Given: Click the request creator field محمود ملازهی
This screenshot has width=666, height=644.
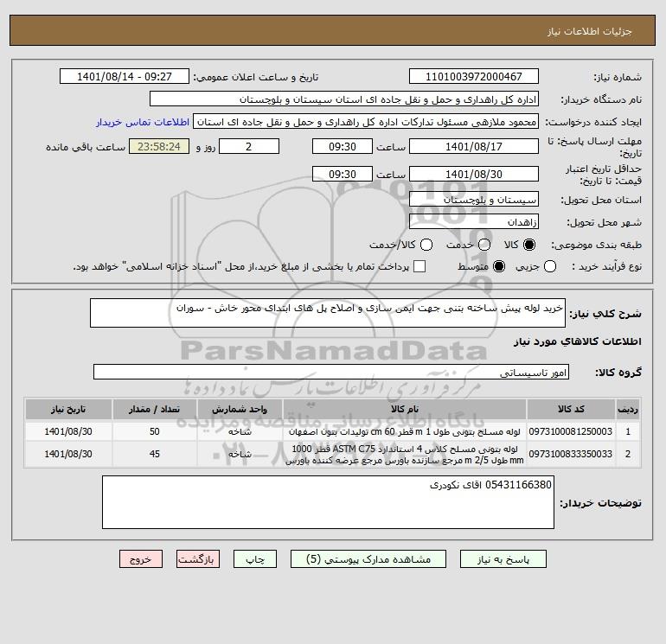Looking at the screenshot, I should (x=366, y=121).
